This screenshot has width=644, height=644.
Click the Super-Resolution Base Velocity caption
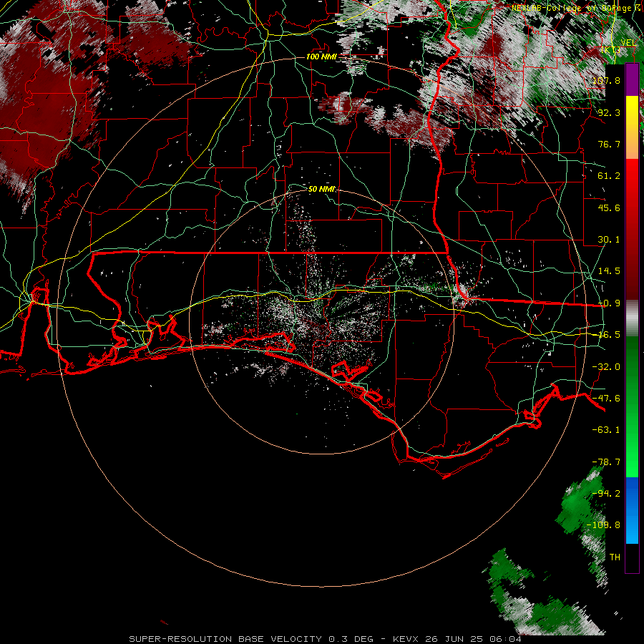coord(326,639)
